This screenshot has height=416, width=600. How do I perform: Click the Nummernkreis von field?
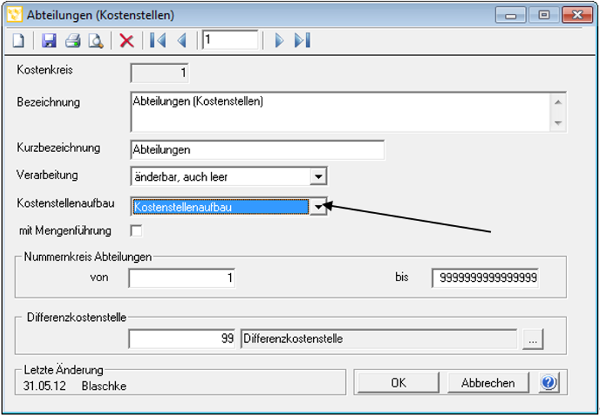[182, 278]
